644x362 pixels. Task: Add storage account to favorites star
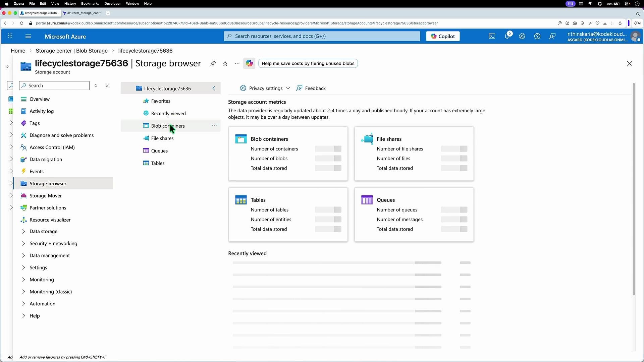click(225, 63)
